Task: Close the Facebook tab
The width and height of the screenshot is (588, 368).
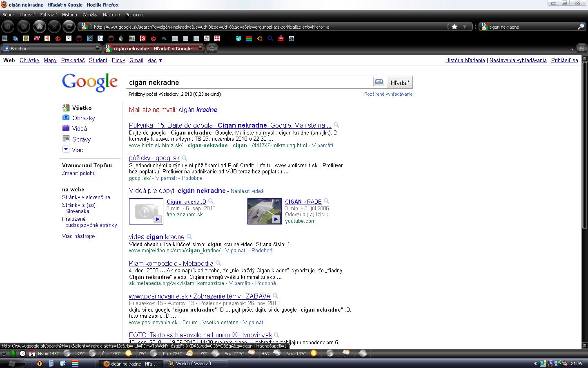Action: [x=97, y=48]
